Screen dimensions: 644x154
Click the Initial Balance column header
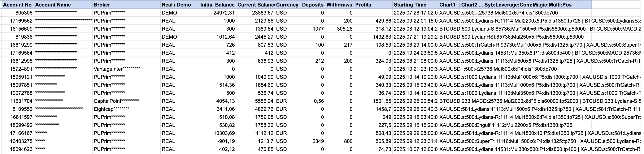point(217,5)
